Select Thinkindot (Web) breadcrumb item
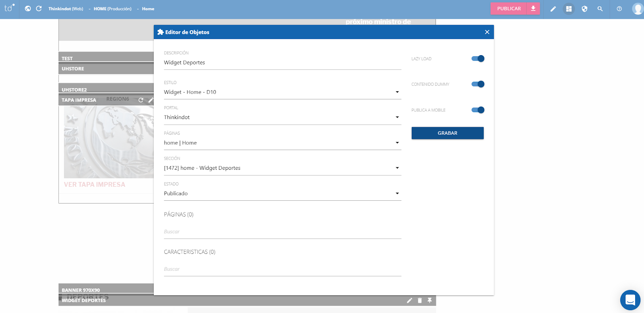The image size is (644, 313). tap(66, 9)
